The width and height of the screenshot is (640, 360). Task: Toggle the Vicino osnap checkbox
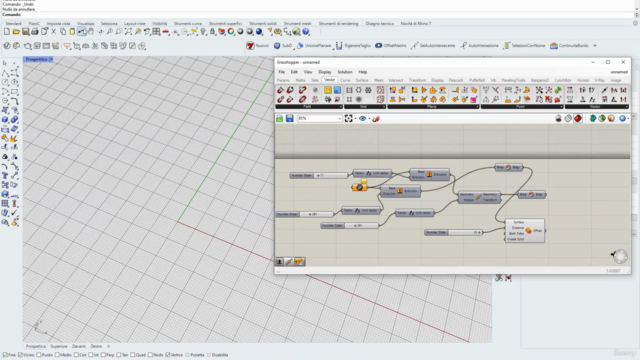pyautogui.click(x=20, y=355)
